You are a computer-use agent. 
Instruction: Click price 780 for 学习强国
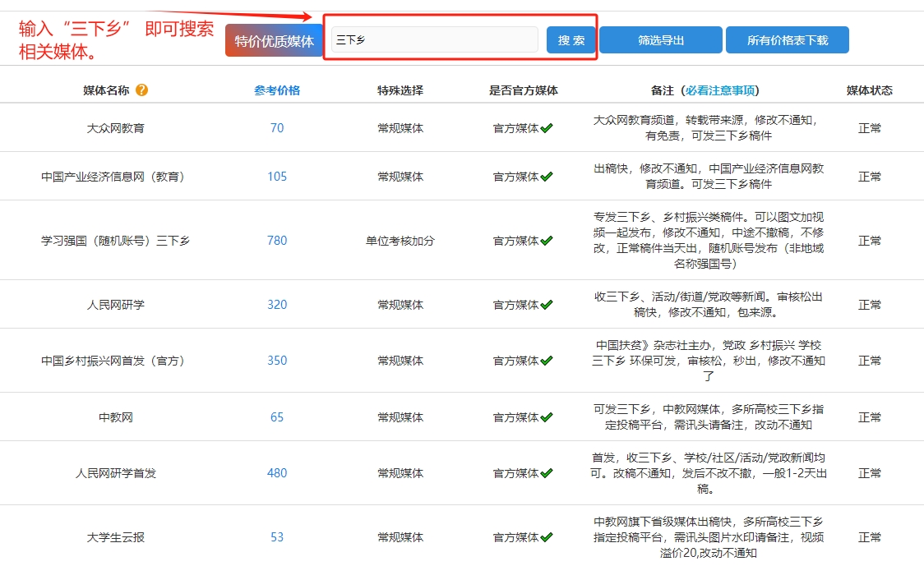click(277, 241)
